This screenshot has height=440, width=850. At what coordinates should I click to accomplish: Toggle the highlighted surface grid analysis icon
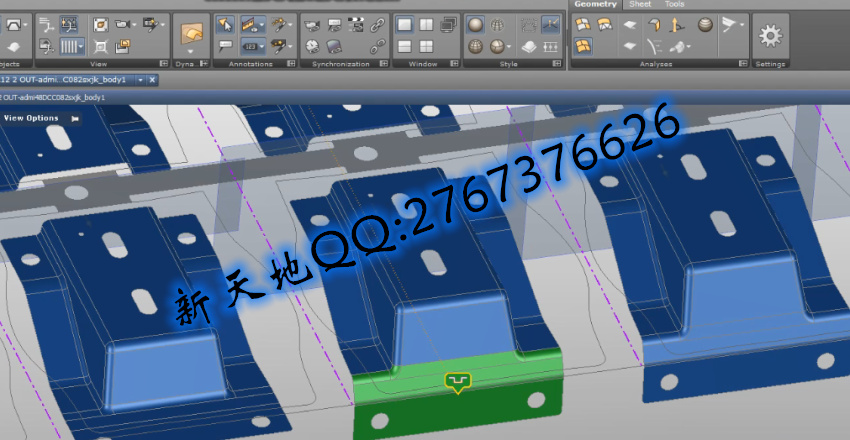pos(582,46)
